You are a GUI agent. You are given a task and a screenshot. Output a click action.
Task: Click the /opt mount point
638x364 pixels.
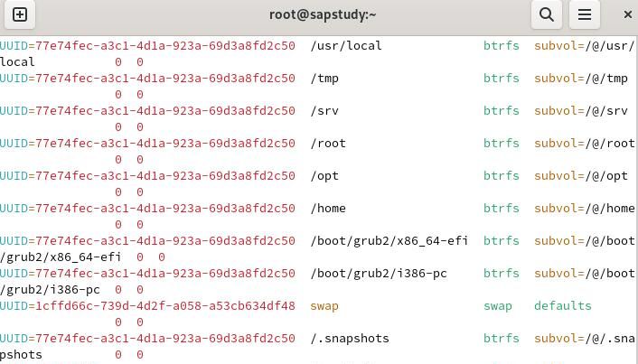324,176
